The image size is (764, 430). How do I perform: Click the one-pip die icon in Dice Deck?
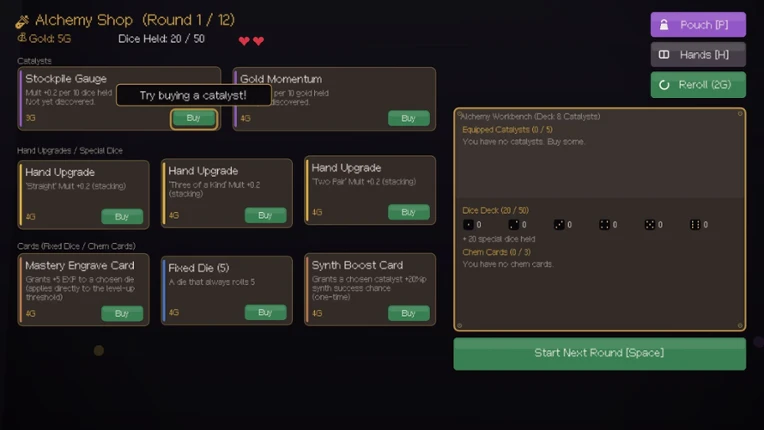coord(468,224)
